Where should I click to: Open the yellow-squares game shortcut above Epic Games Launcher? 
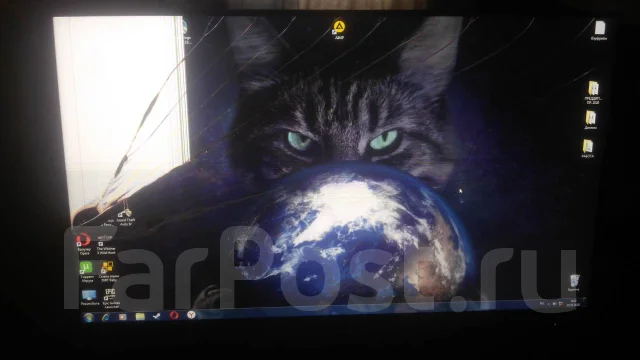108,271
